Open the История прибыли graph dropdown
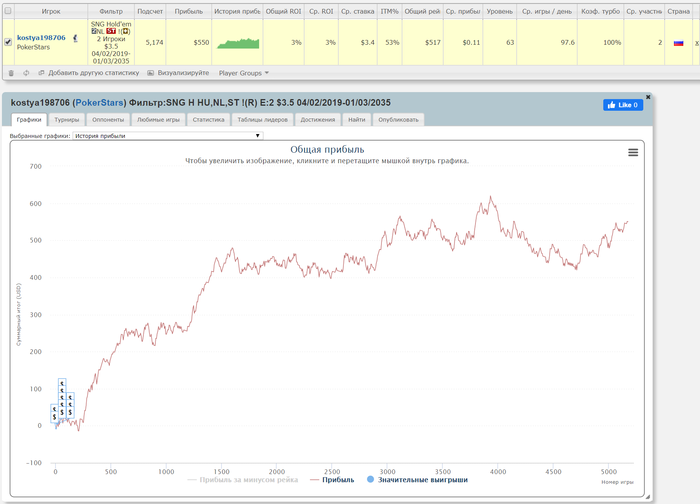This screenshot has width=700, height=504. click(168, 136)
